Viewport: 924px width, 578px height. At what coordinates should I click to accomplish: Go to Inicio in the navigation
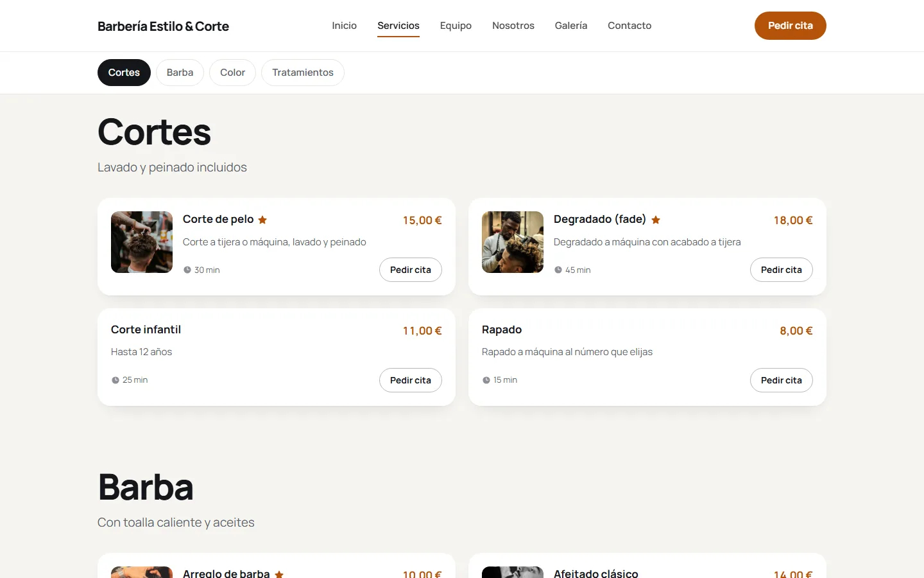[344, 26]
